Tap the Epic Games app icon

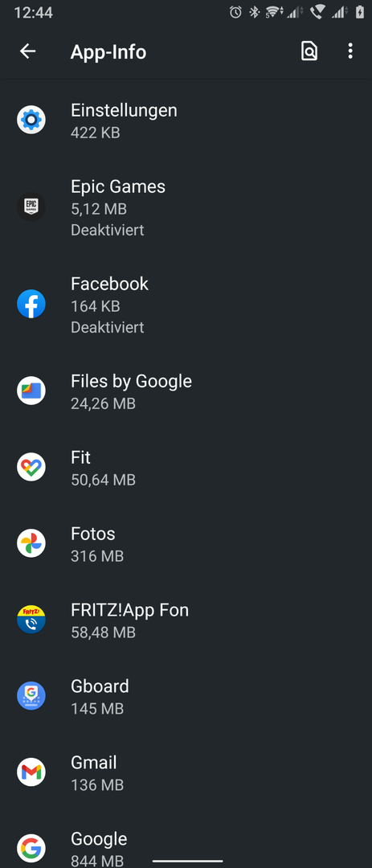tap(31, 207)
